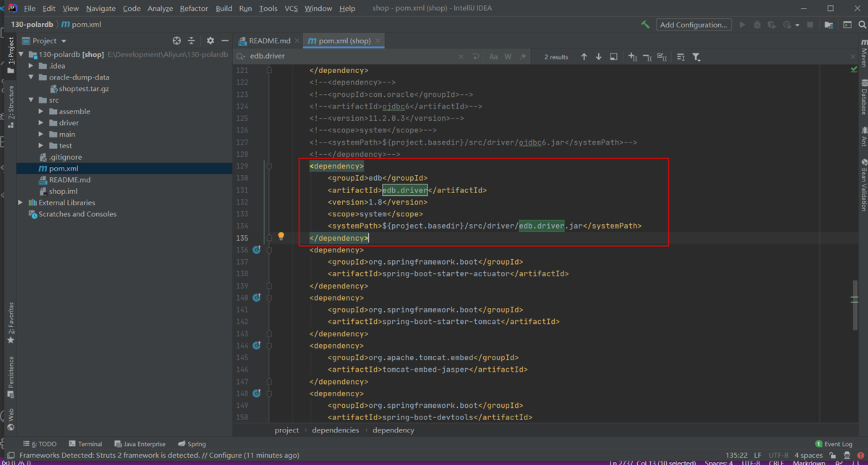Toggle Words 'W' search option

coord(508,56)
